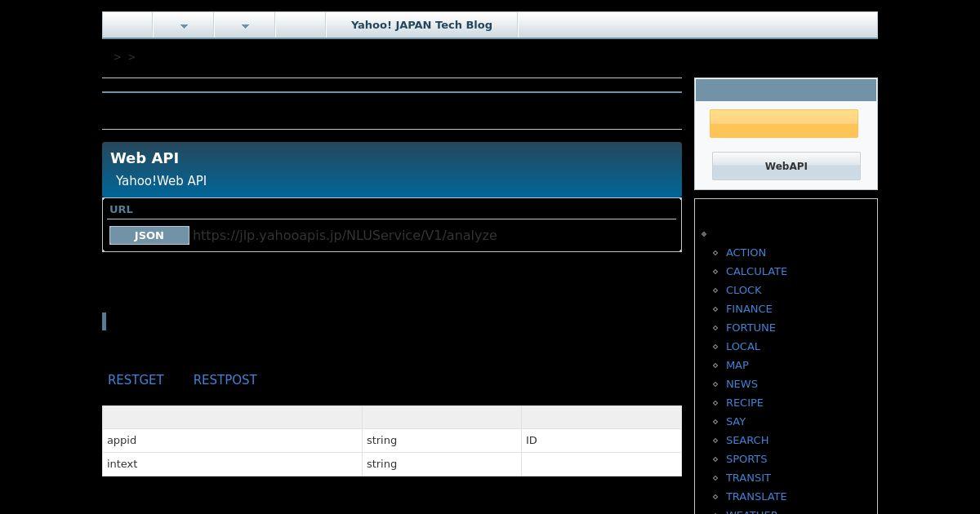Open the NEWS sidebar link
This screenshot has width=980, height=514.
tap(742, 383)
